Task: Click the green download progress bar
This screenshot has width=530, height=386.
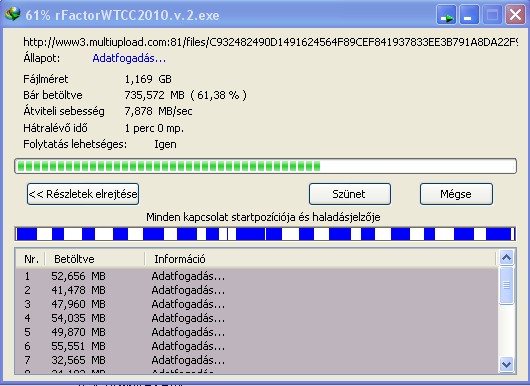Action: (265, 166)
